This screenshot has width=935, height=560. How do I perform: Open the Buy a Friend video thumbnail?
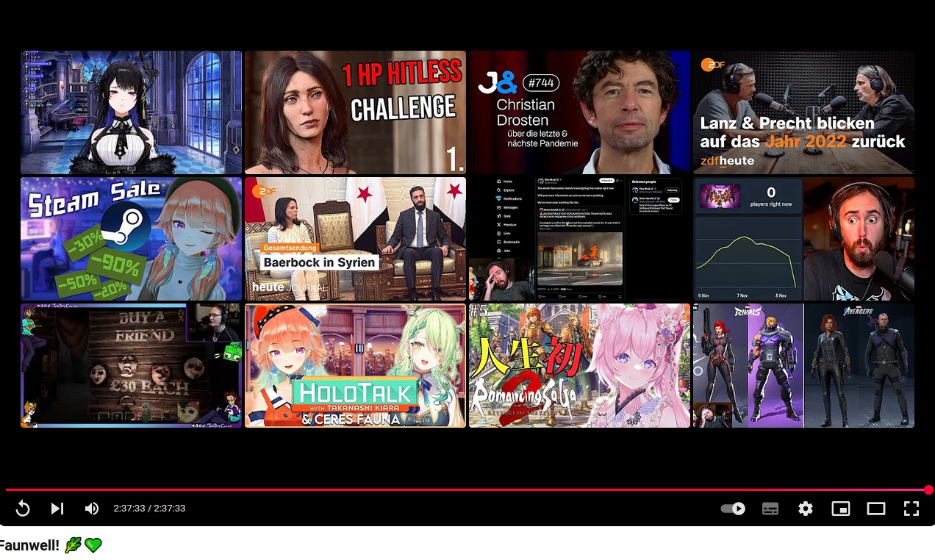point(131,365)
